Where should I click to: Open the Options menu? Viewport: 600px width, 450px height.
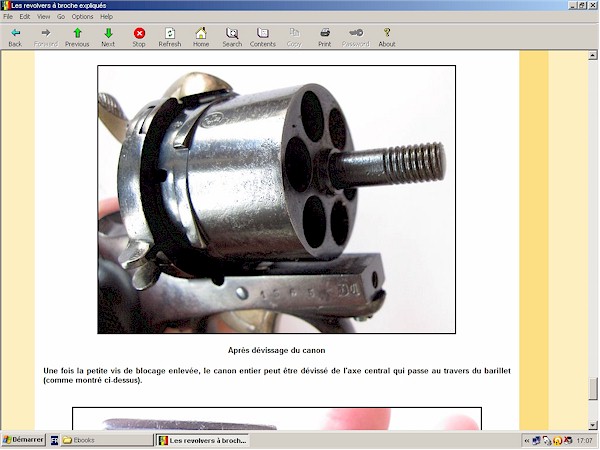[x=83, y=16]
